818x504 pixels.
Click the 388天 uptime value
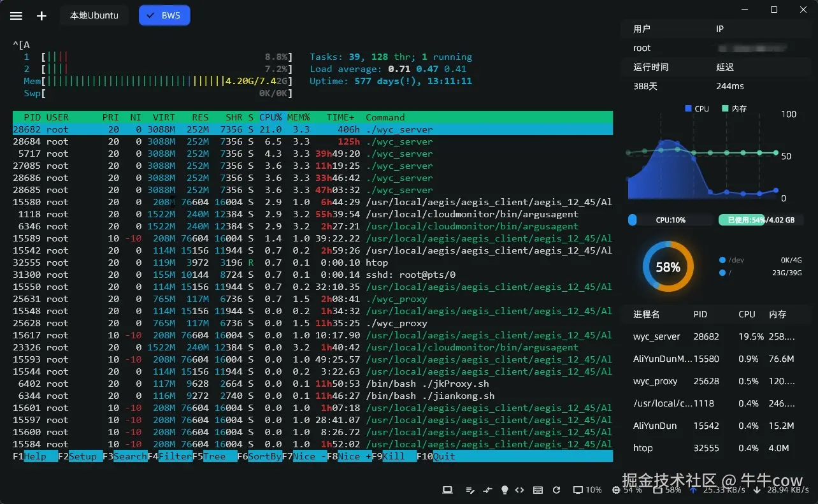(645, 86)
